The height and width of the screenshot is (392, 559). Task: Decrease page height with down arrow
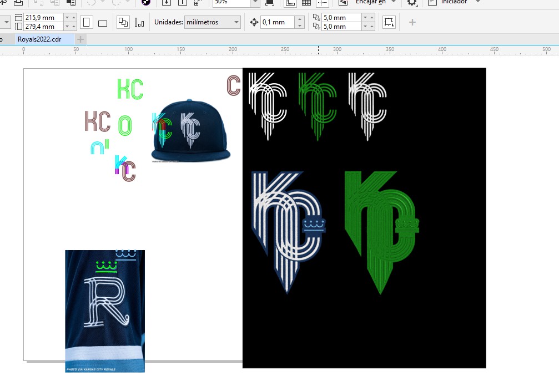coord(67,27)
